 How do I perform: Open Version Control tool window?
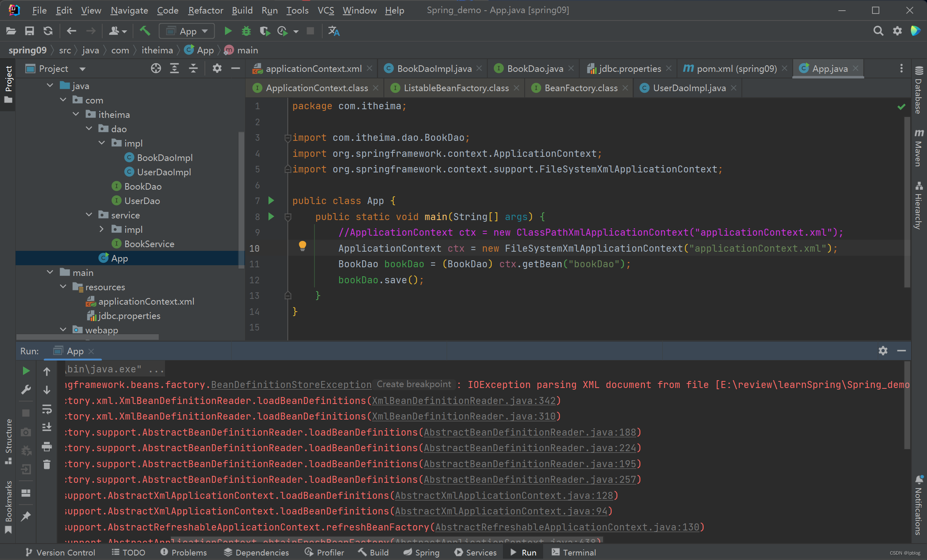60,553
